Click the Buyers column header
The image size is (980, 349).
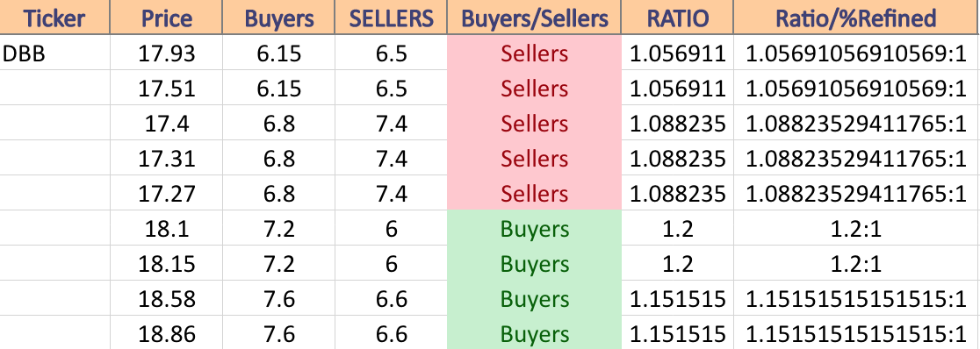pos(278,18)
